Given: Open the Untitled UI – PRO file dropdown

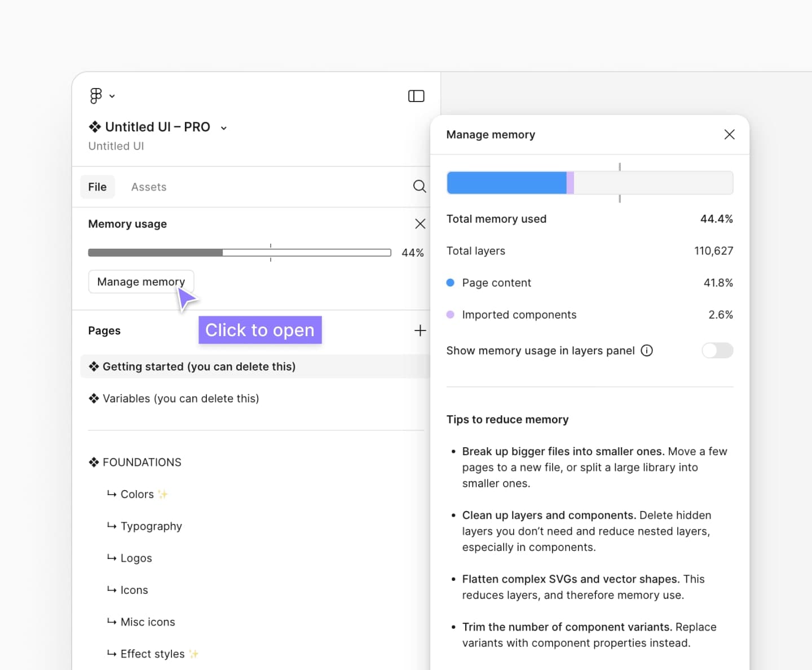Looking at the screenshot, I should click(x=224, y=128).
